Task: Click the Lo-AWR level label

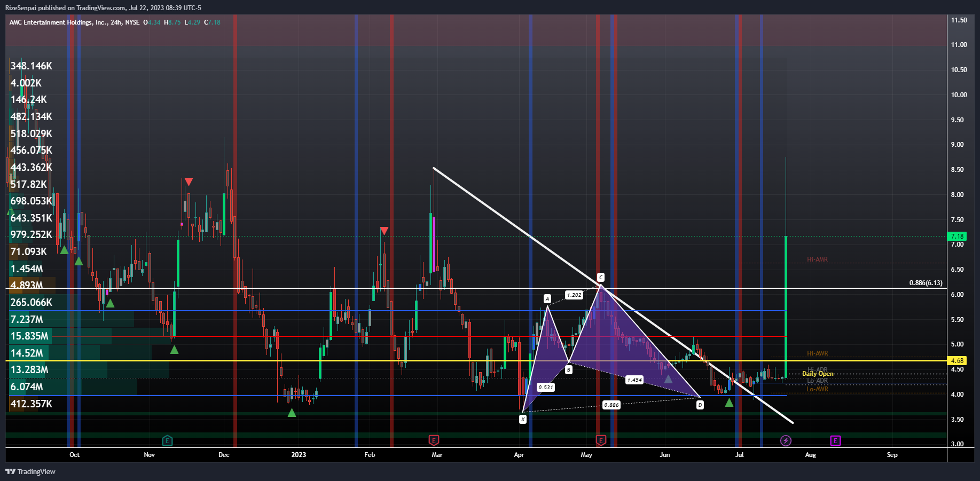Action: [x=817, y=389]
